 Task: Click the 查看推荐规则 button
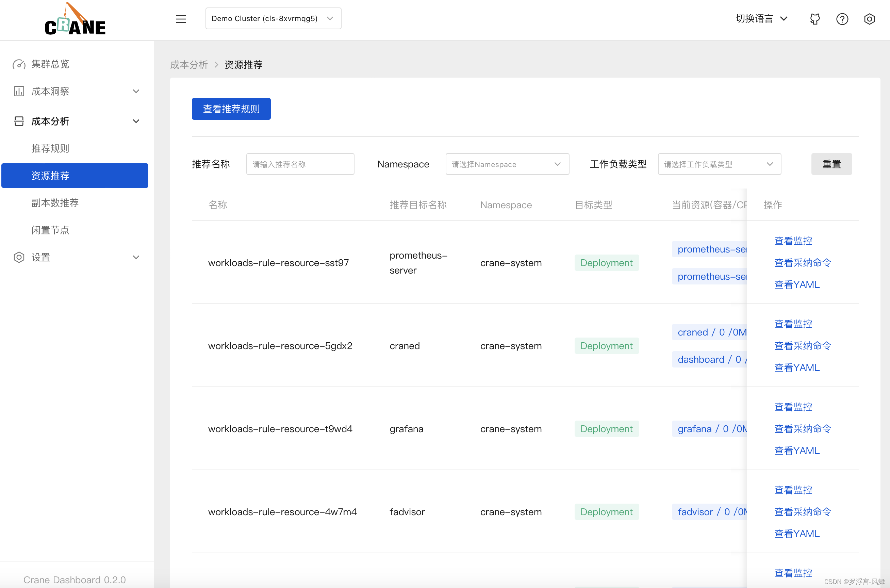[231, 109]
